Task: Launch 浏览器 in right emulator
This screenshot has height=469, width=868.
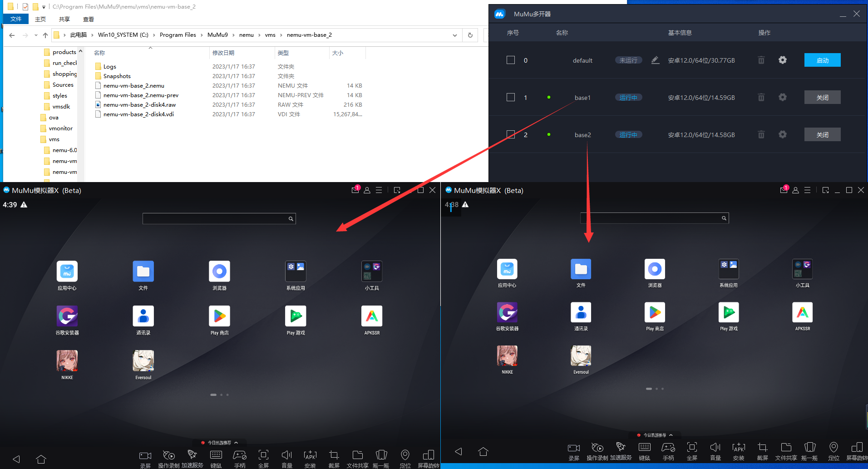Action: coord(655,269)
